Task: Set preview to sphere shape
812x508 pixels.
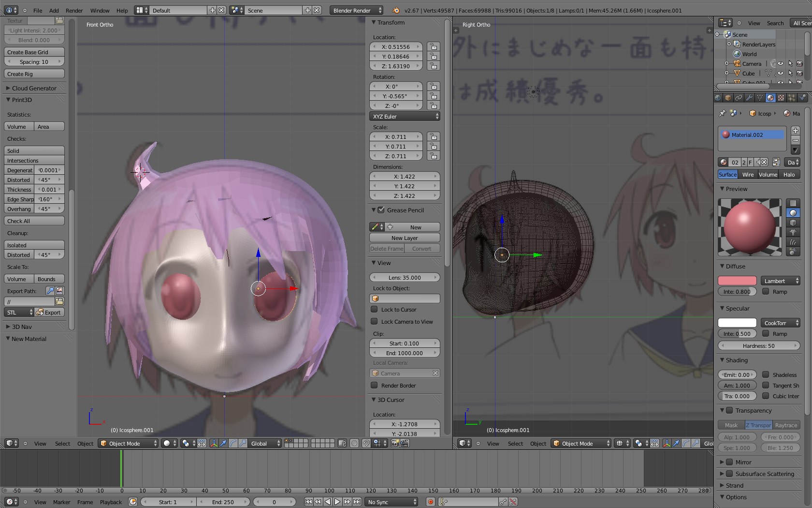Action: pyautogui.click(x=793, y=213)
